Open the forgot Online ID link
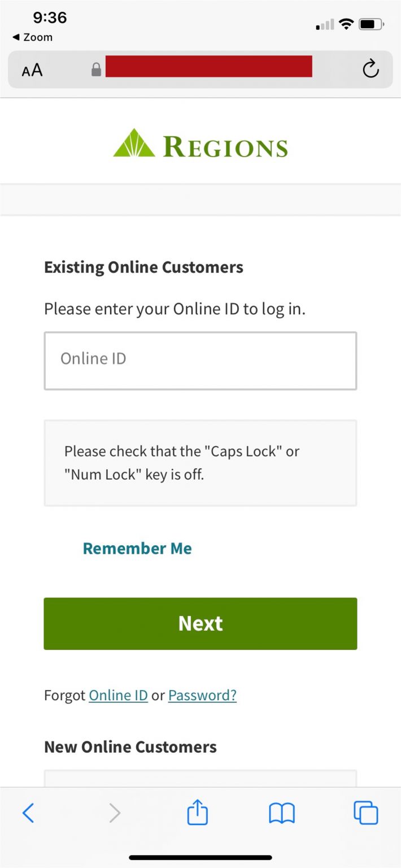This screenshot has height=868, width=401. 118,695
